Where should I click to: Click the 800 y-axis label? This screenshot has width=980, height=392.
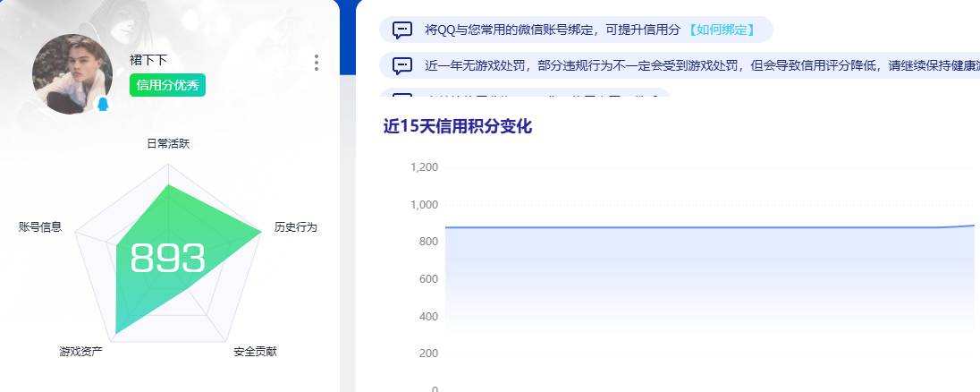(429, 242)
